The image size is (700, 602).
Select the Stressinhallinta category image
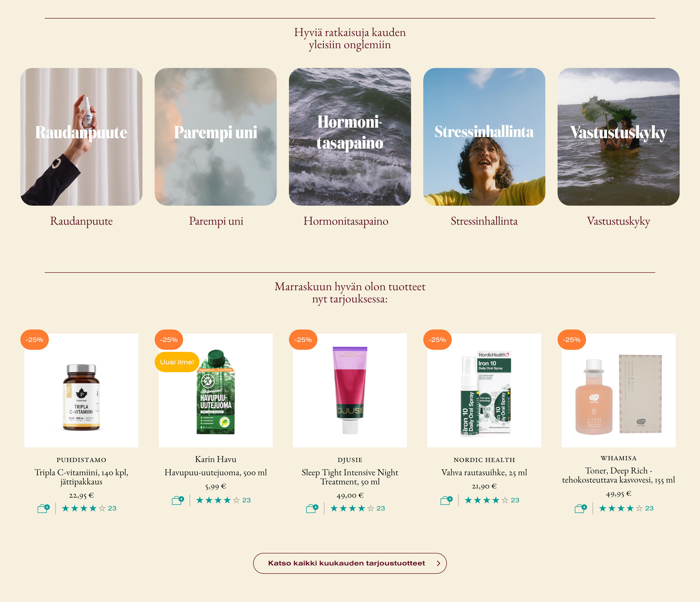click(x=484, y=137)
